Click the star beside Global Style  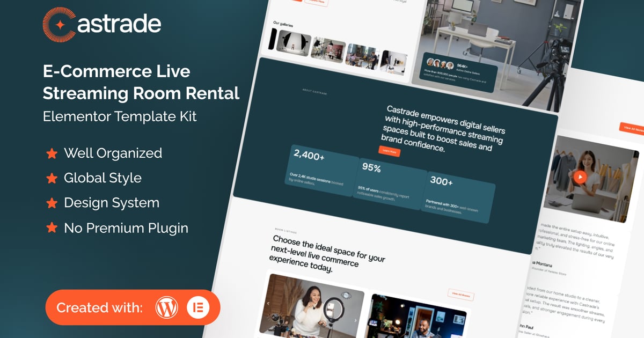[52, 178]
